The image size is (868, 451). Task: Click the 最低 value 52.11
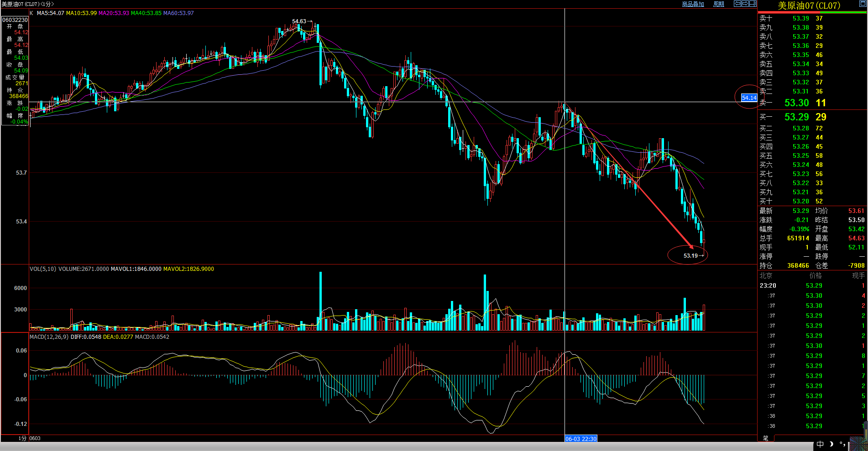pos(857,248)
